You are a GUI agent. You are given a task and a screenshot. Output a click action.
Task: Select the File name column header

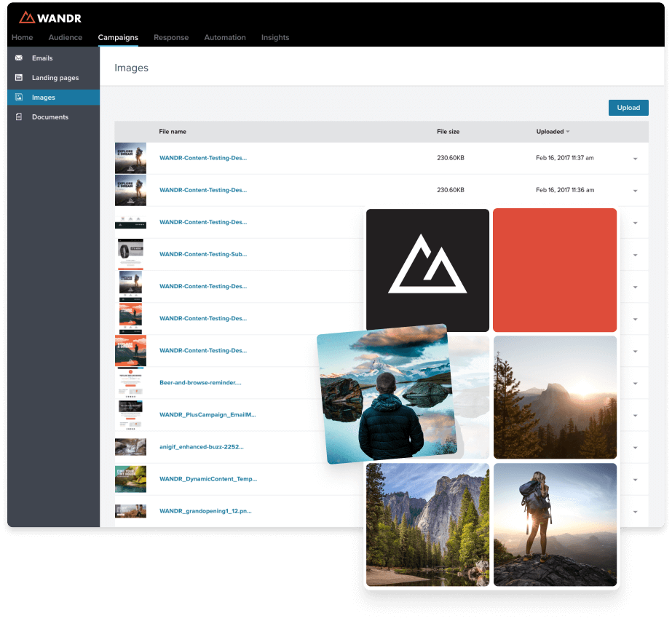coord(173,132)
